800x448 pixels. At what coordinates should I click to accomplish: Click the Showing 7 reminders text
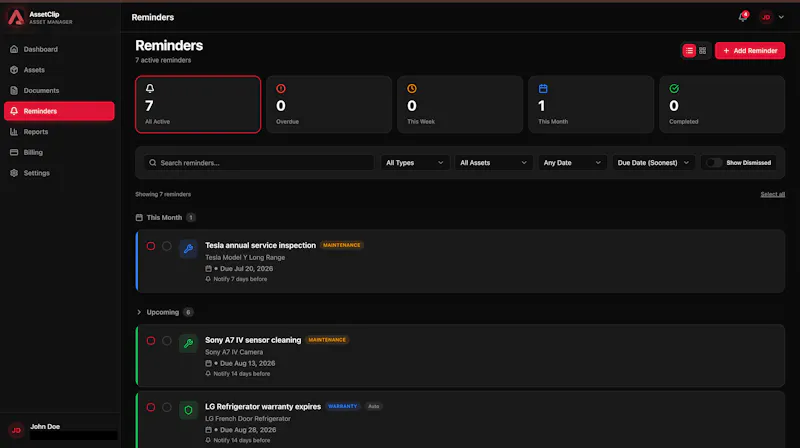163,194
